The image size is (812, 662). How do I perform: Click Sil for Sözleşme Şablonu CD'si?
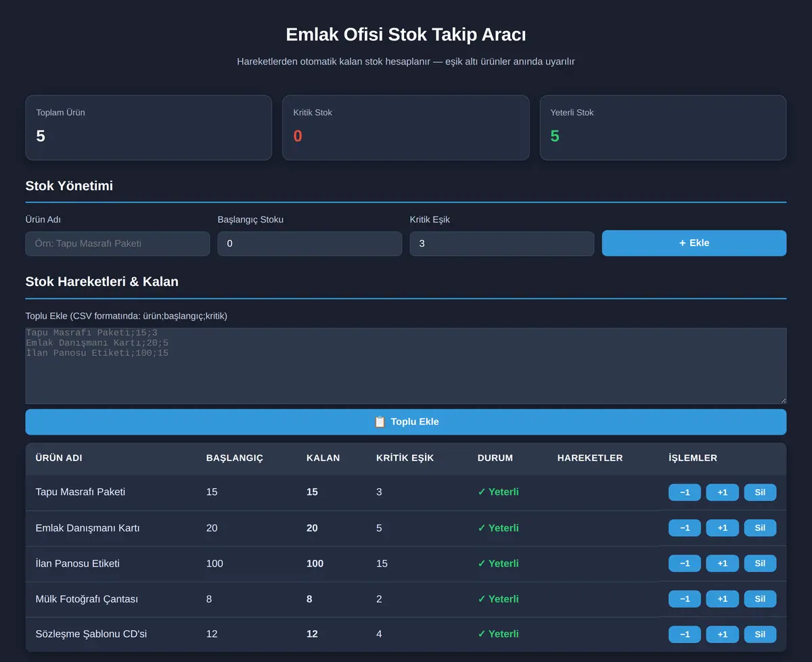click(760, 634)
